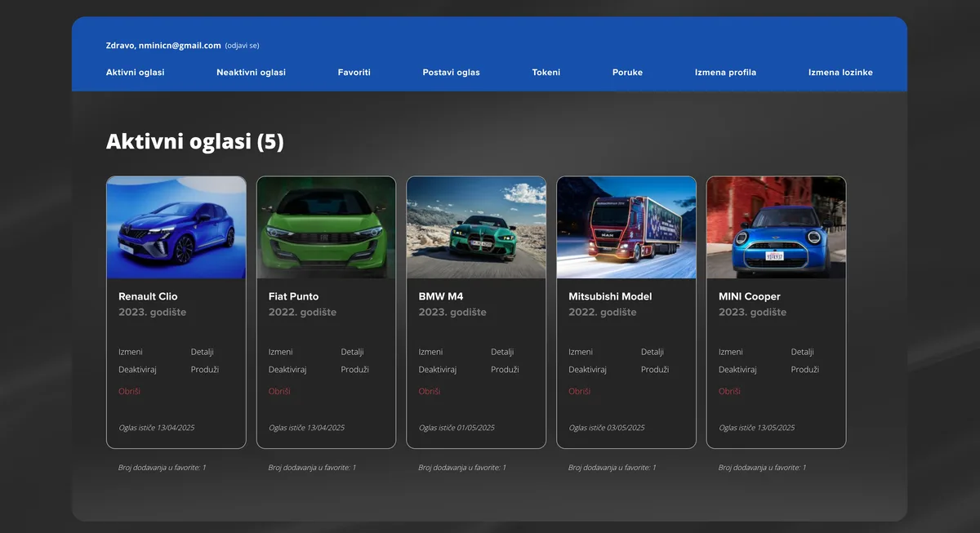Deaktiviraj the Renault Clio ad

click(137, 370)
